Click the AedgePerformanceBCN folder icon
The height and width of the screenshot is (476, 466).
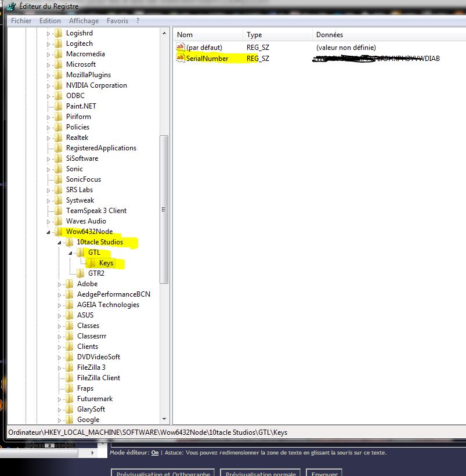[x=70, y=294]
